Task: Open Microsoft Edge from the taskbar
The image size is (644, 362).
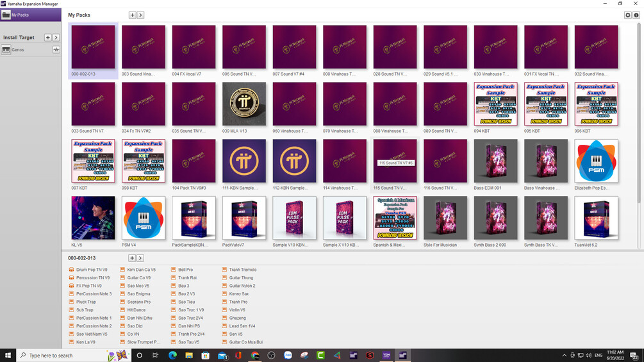Action: pos(172,356)
